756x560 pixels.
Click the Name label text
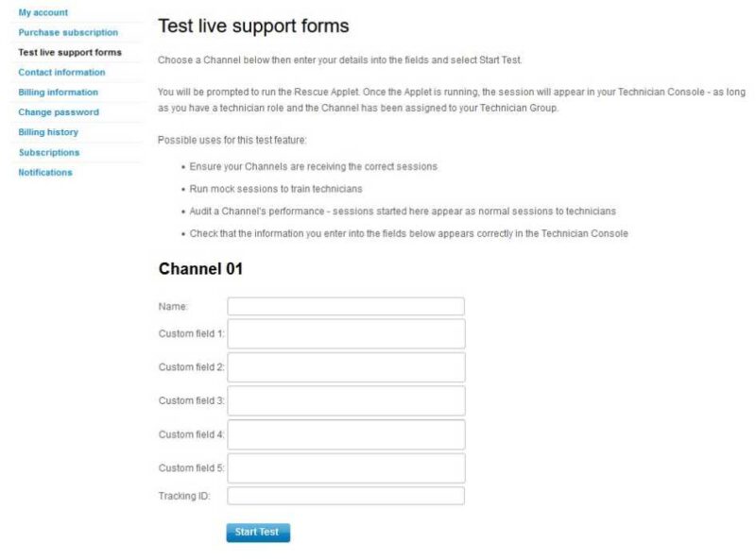coord(174,306)
